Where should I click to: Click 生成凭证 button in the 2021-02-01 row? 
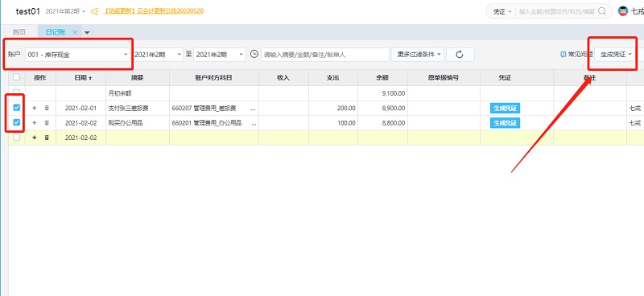coord(505,108)
